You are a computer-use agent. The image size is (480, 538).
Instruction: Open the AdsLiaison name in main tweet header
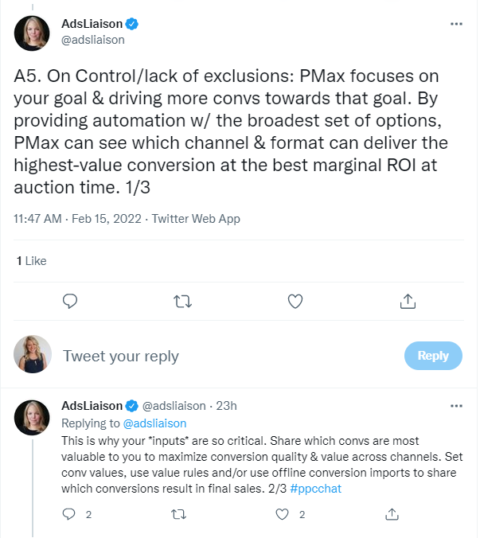pyautogui.click(x=92, y=24)
